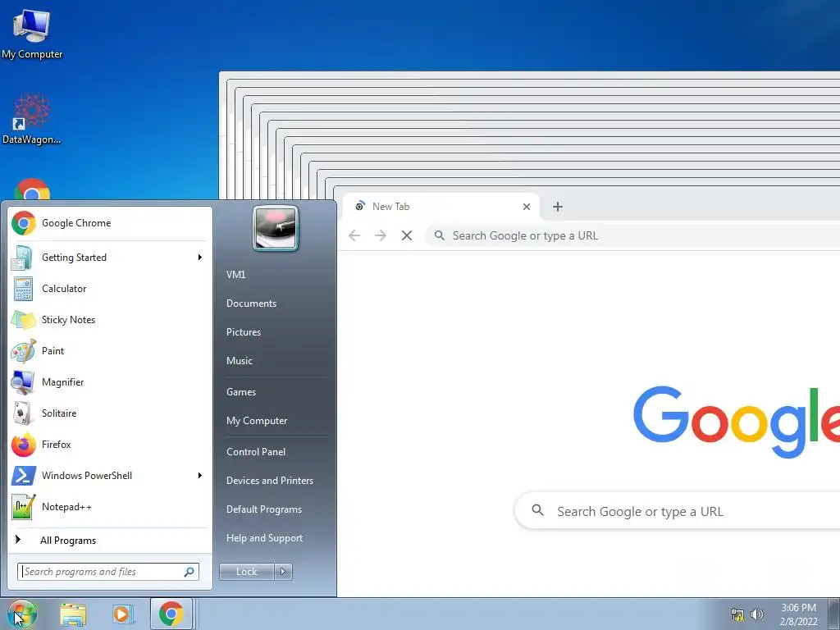Open shutdown options arrow next to Lock
840x630 pixels.
click(x=283, y=572)
